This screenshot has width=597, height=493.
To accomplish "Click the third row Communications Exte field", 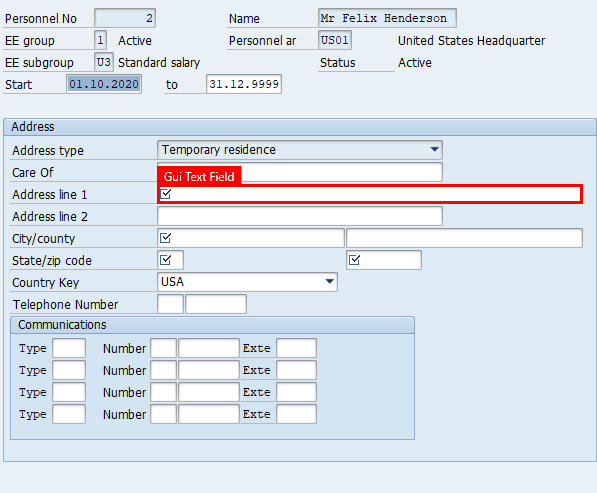I will coord(296,392).
